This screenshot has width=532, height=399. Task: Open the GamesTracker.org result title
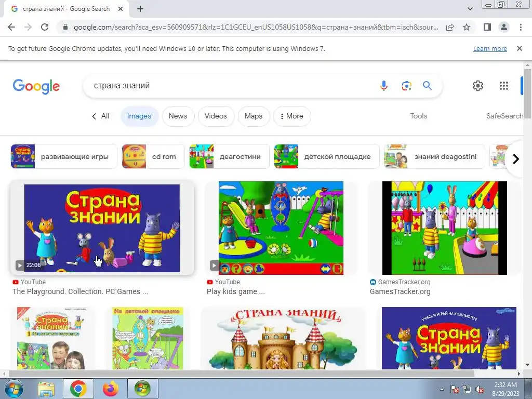tap(400, 291)
